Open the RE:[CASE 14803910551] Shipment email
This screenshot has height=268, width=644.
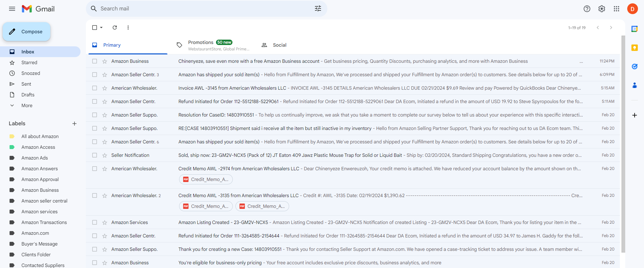click(353, 128)
